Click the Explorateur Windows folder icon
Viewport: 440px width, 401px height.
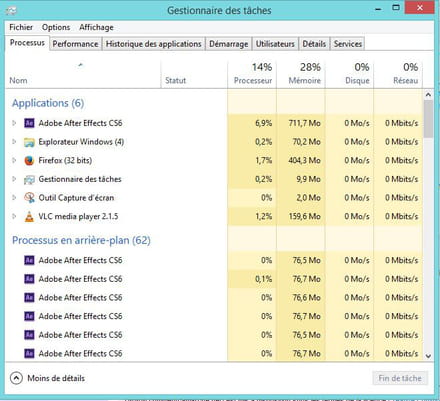point(29,142)
